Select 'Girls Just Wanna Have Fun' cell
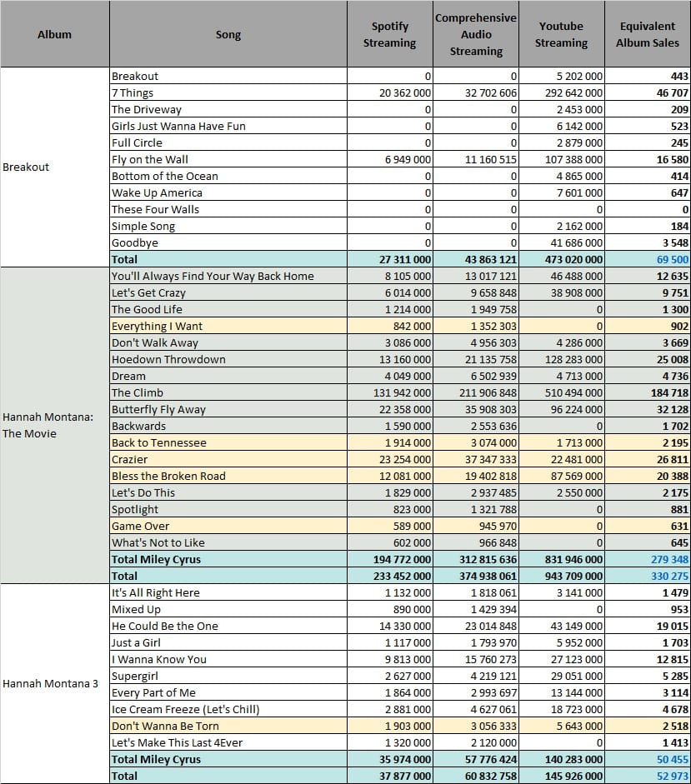691x784 pixels. point(228,126)
